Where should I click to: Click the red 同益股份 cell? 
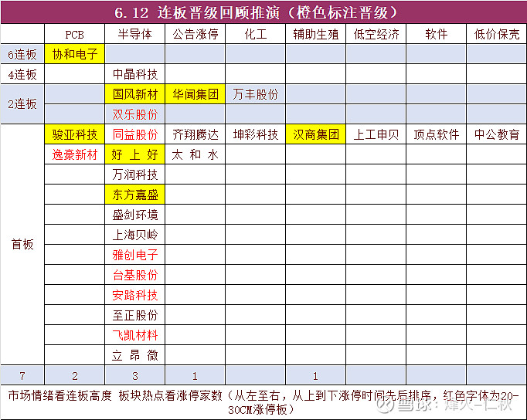coord(134,134)
